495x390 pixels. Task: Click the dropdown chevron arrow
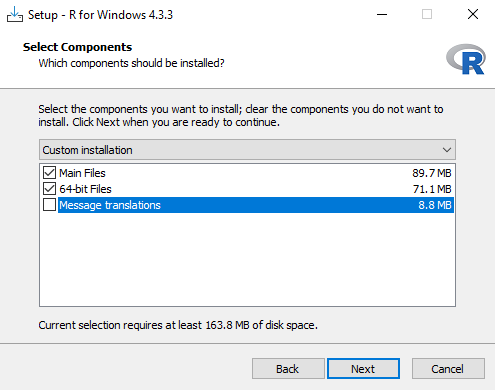pos(447,150)
